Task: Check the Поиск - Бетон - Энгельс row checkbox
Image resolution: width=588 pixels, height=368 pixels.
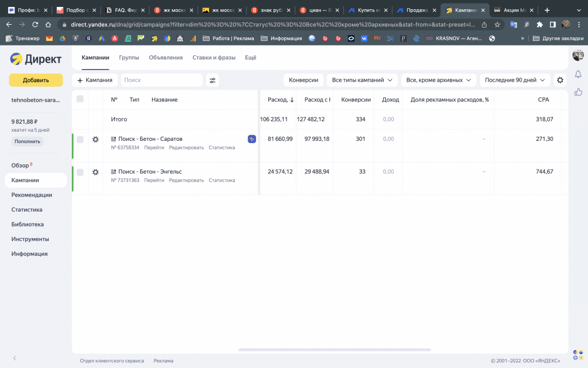Action: click(80, 172)
